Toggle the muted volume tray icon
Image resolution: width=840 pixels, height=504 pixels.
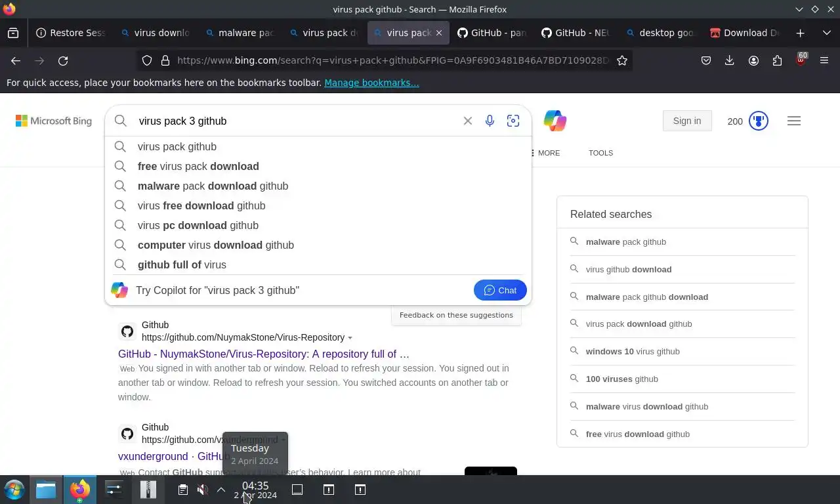point(203,490)
